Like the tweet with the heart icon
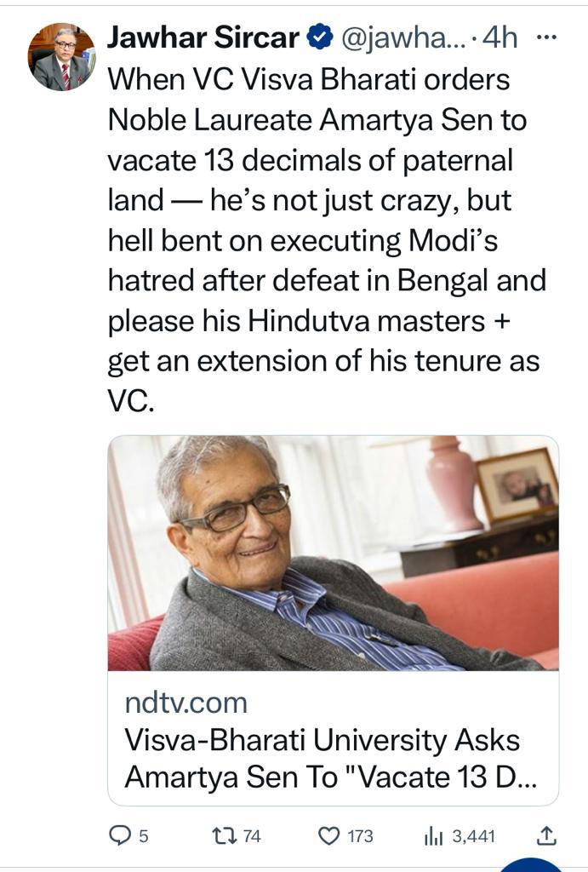This screenshot has height=872, width=588. (328, 835)
